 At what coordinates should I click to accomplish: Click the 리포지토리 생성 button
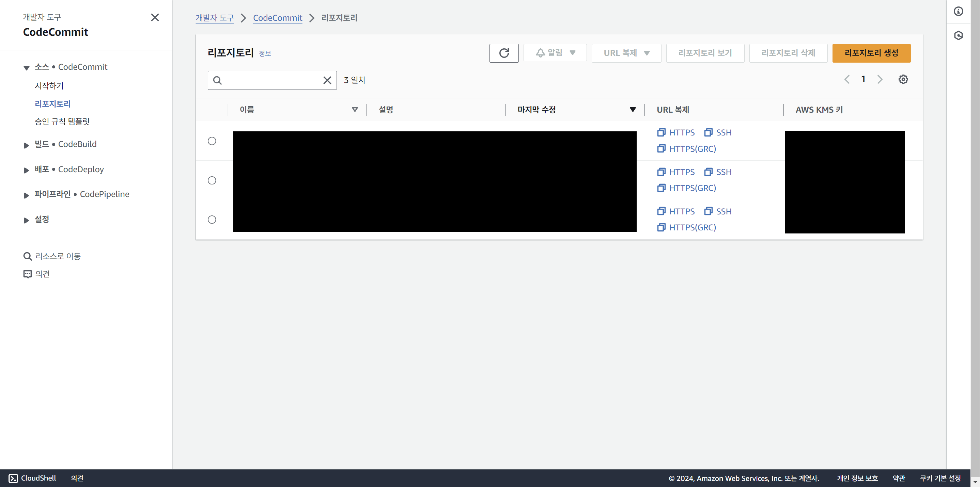pyautogui.click(x=871, y=53)
